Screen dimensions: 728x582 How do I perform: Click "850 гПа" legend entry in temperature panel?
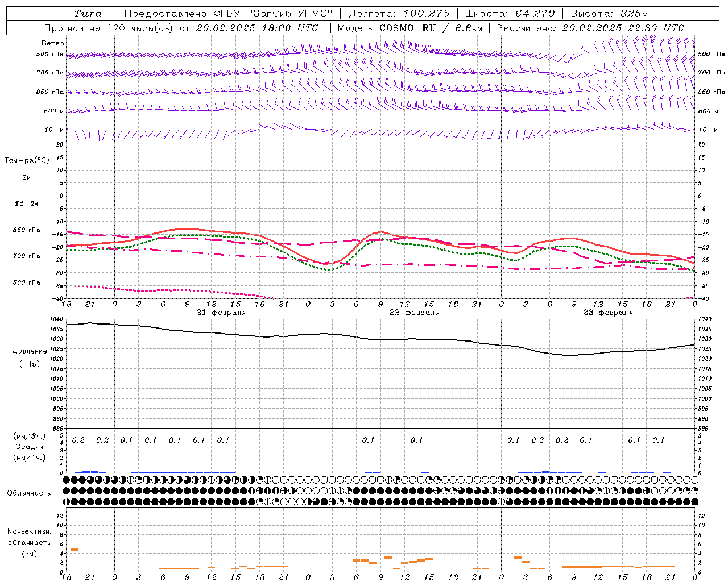[27, 230]
